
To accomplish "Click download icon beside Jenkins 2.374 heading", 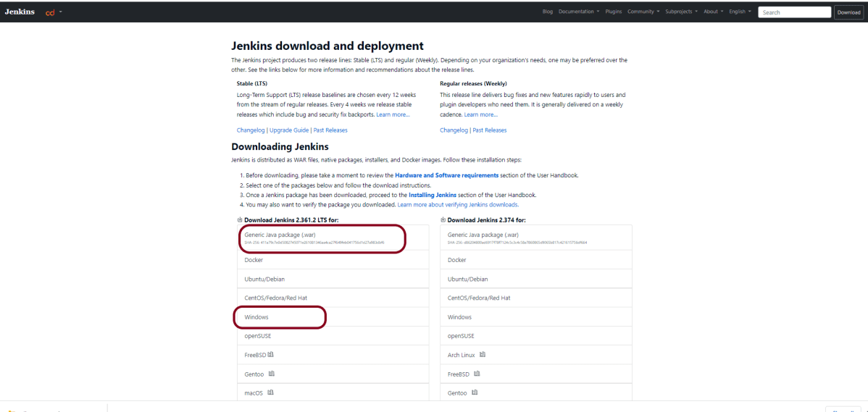I will pos(443,219).
